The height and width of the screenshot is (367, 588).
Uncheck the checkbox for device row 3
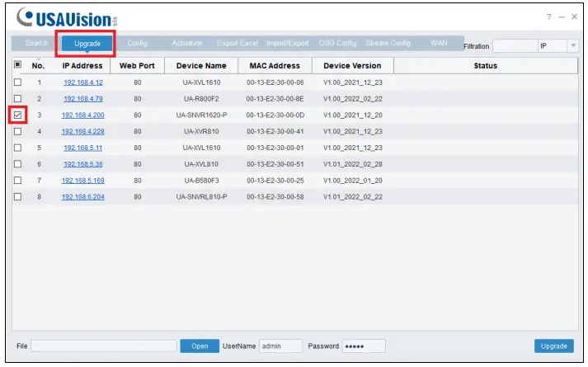18,115
